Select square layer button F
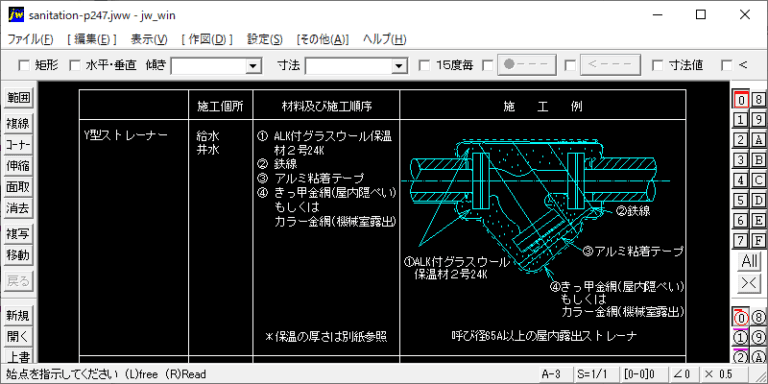 tap(759, 240)
